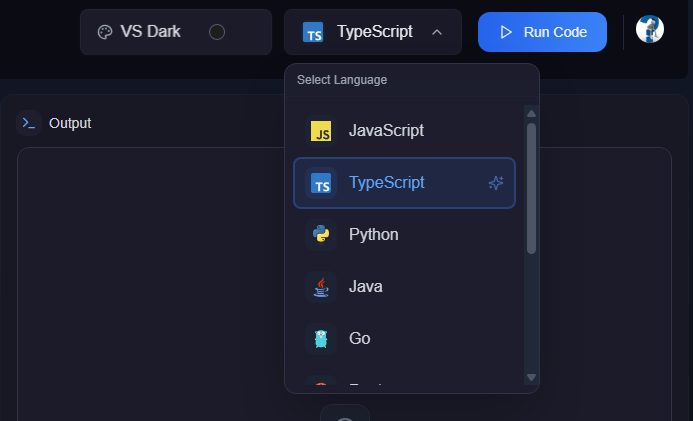This screenshot has width=693, height=421.
Task: Collapse the TypeScript language dropdown chevron
Action: click(437, 32)
